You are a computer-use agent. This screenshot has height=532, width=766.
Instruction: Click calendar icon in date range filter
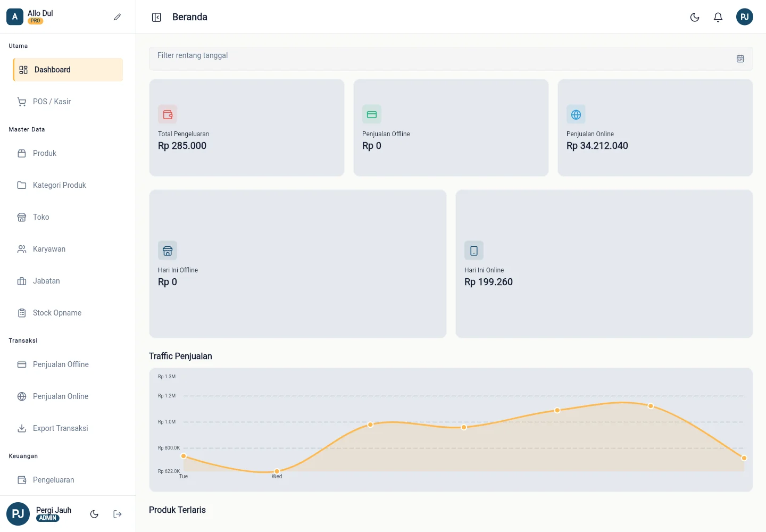(740, 59)
